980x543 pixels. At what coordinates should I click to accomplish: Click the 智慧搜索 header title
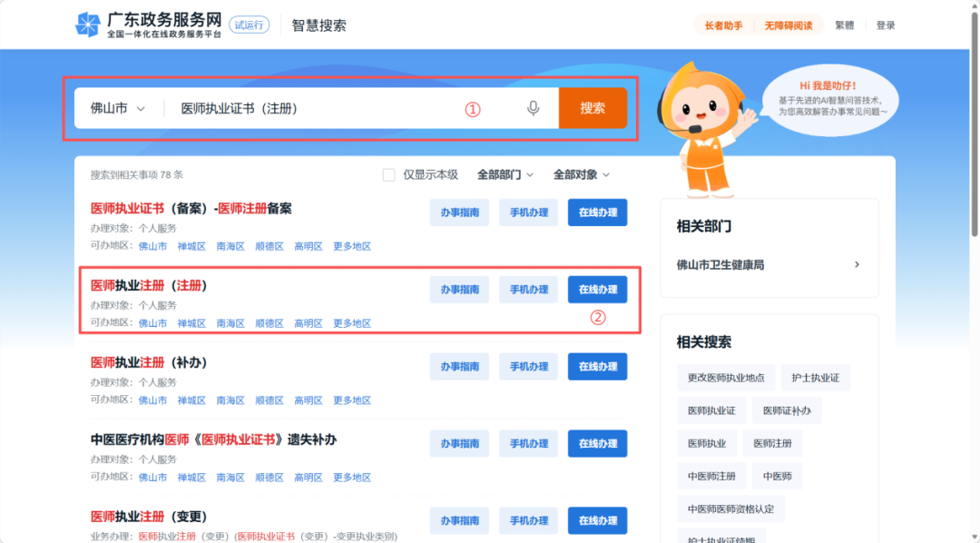click(x=318, y=25)
